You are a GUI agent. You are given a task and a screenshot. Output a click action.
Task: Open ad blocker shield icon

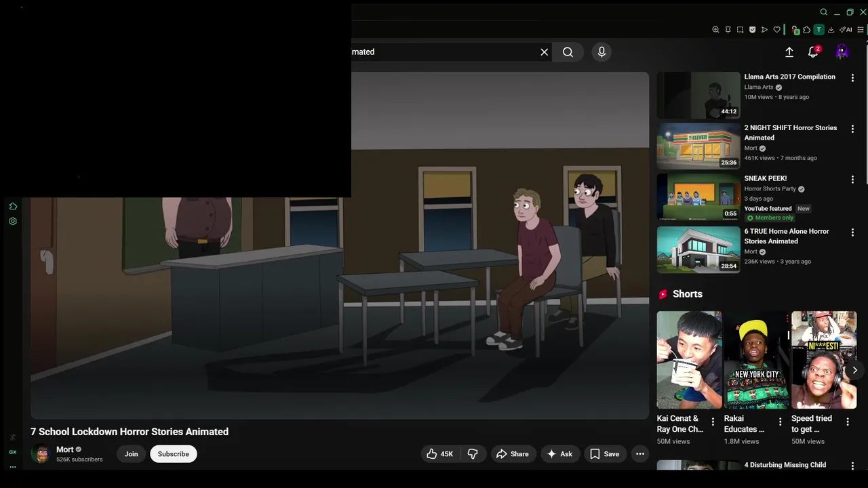tap(752, 30)
